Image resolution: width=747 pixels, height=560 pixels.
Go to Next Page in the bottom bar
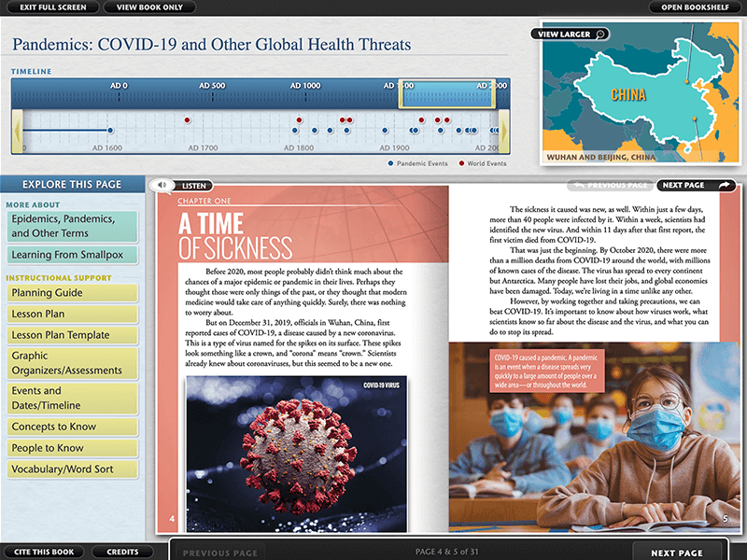[676, 553]
